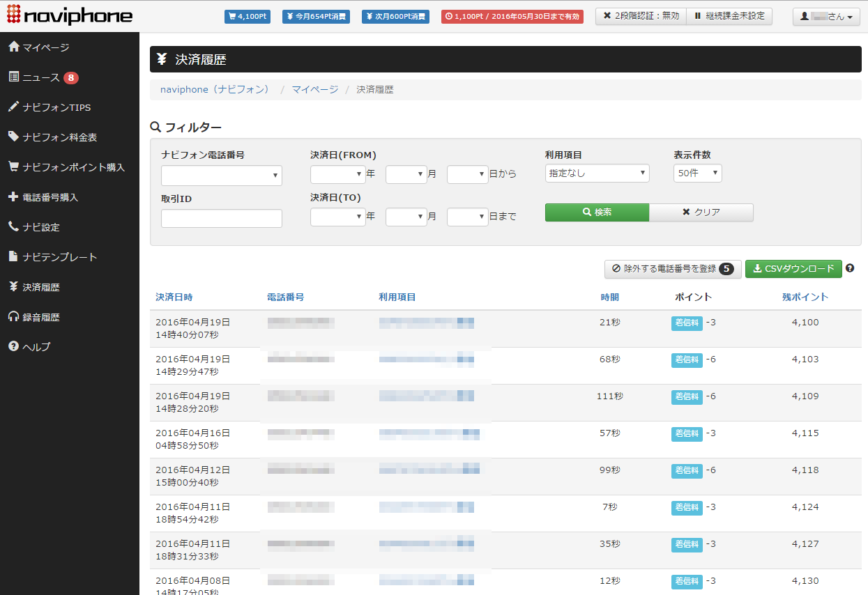The width and height of the screenshot is (868, 595).
Task: Click the 今月654Pt消費 badge
Action: click(316, 16)
